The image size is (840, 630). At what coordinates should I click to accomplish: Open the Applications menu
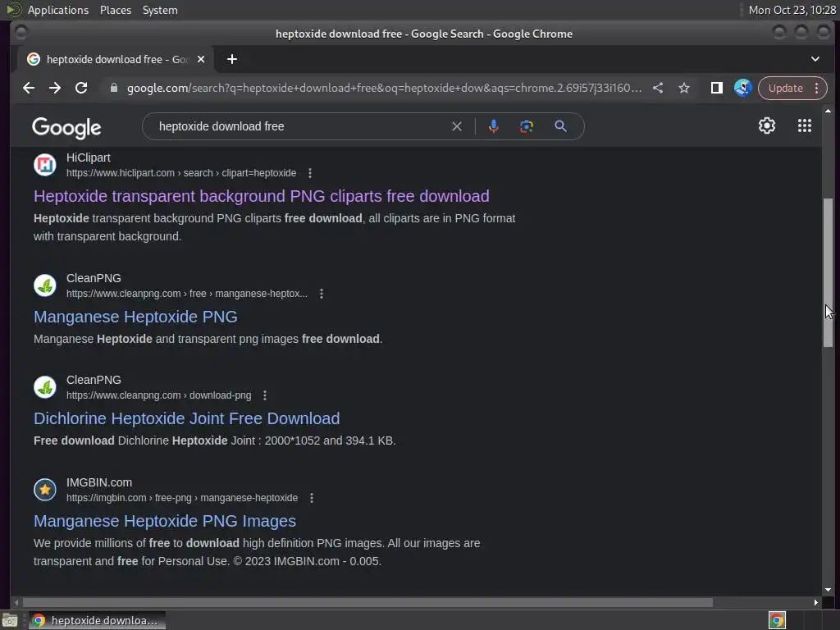pos(58,10)
